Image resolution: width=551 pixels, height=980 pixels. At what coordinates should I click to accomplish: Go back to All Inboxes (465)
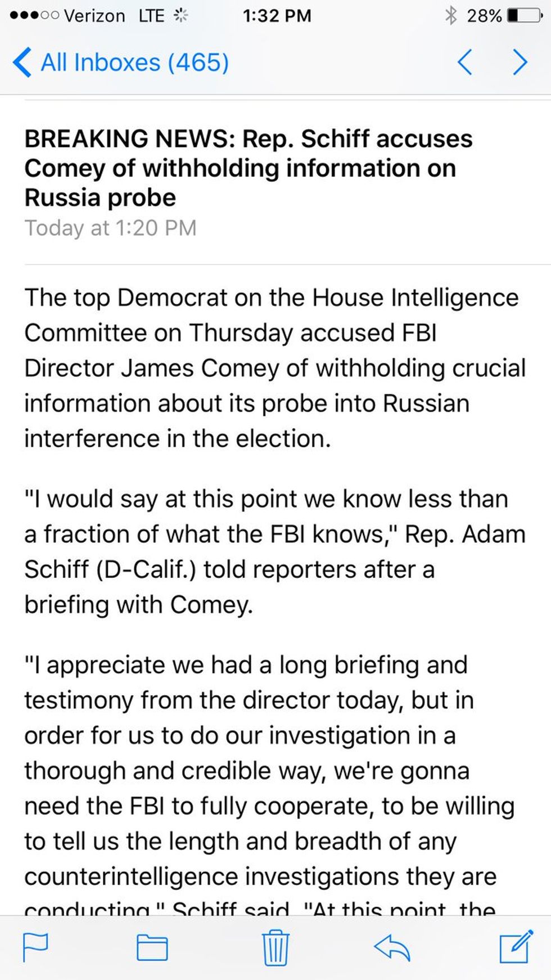[x=120, y=62]
